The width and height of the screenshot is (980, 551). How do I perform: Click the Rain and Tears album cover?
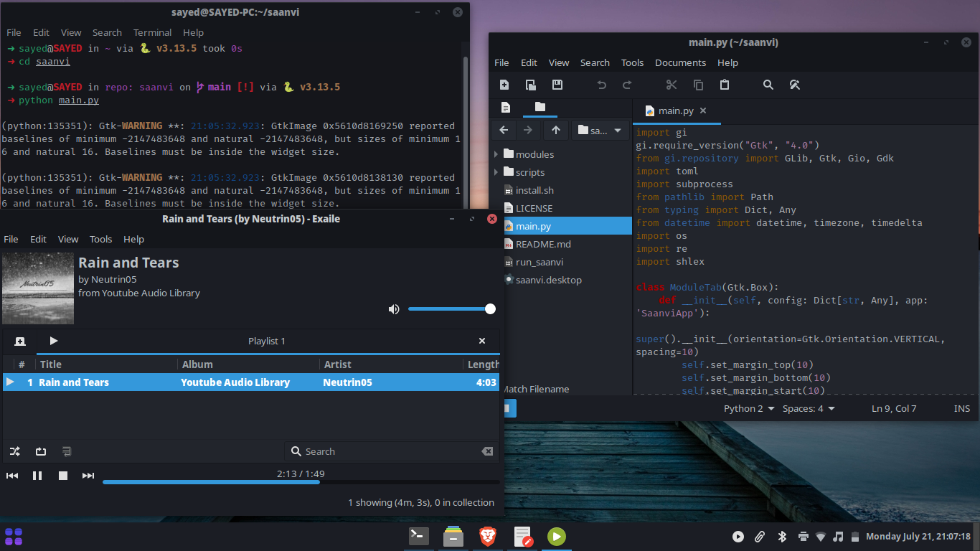(38, 288)
